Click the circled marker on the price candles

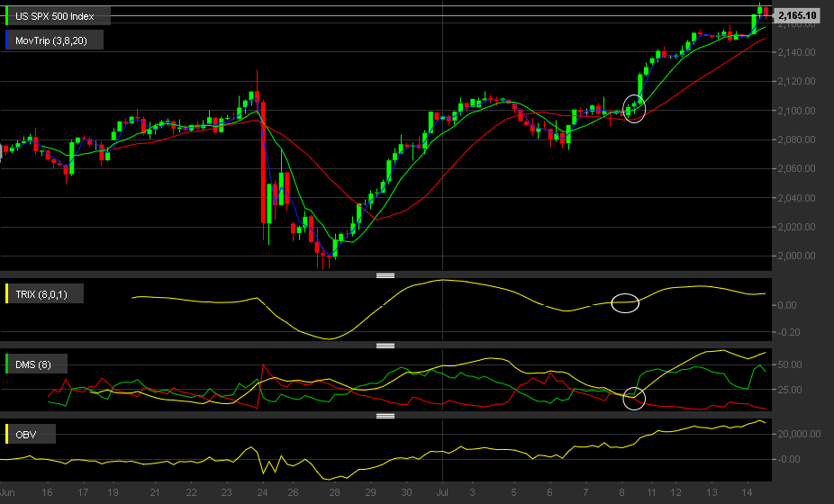(x=633, y=109)
